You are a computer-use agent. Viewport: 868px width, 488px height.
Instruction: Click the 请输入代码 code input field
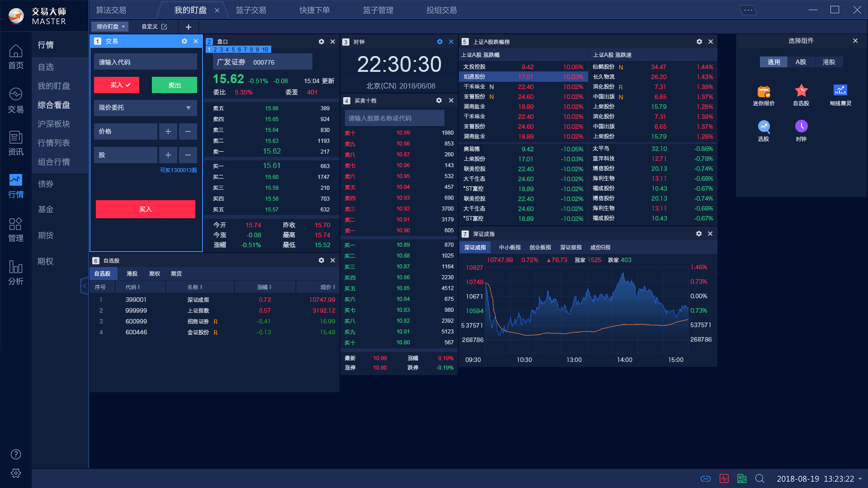[x=145, y=62]
